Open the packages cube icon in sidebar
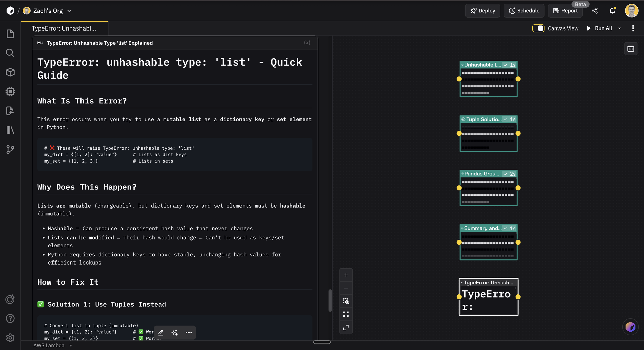644x350 pixels. (x=10, y=72)
